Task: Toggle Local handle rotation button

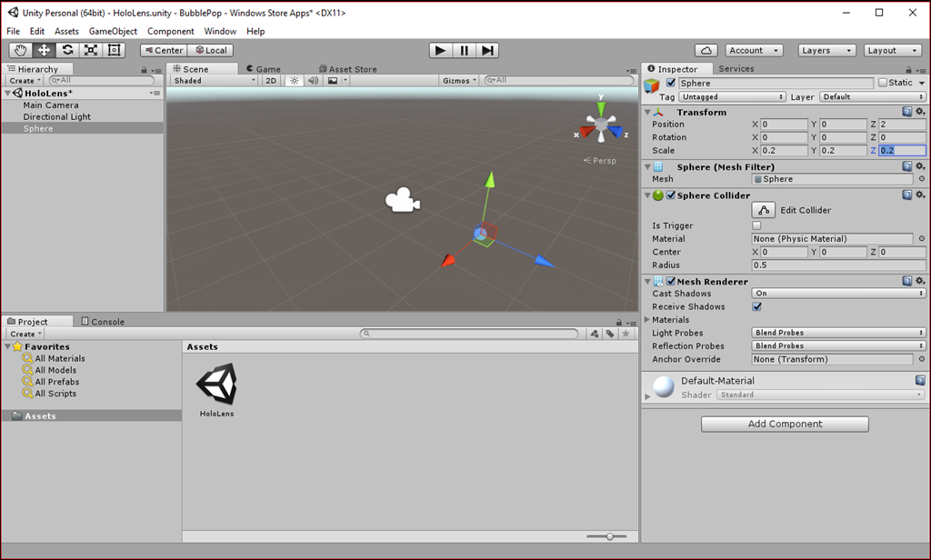Action: (210, 51)
